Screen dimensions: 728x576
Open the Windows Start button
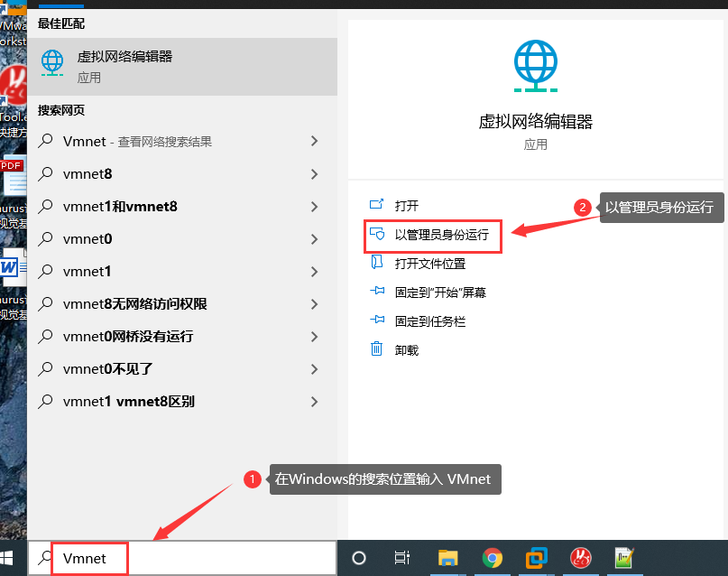click(7, 558)
